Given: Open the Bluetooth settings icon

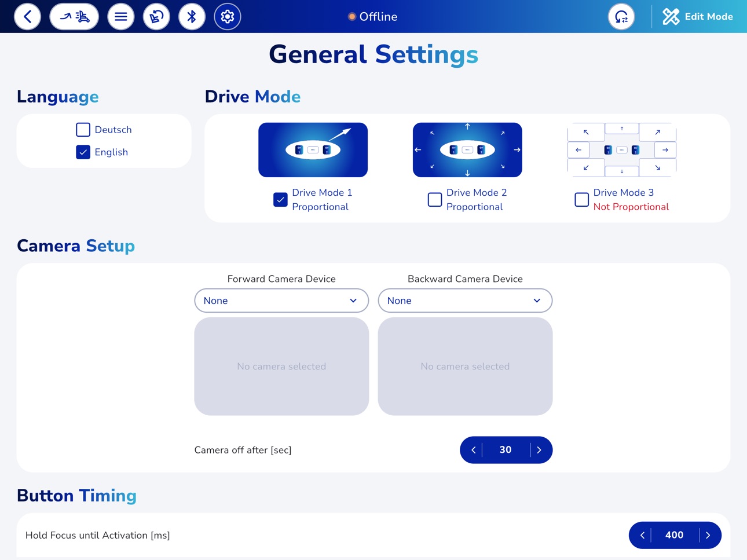Looking at the screenshot, I should 192,16.
